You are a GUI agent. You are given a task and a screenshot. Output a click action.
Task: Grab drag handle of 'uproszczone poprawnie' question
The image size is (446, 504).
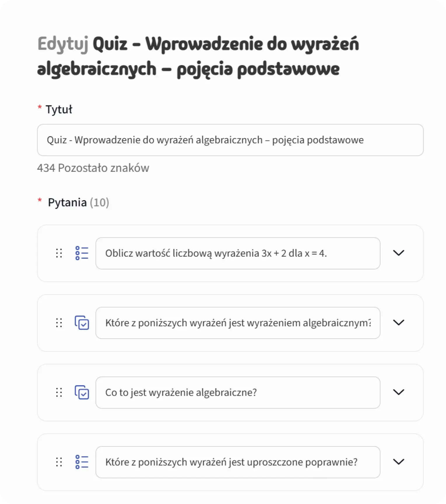59,462
